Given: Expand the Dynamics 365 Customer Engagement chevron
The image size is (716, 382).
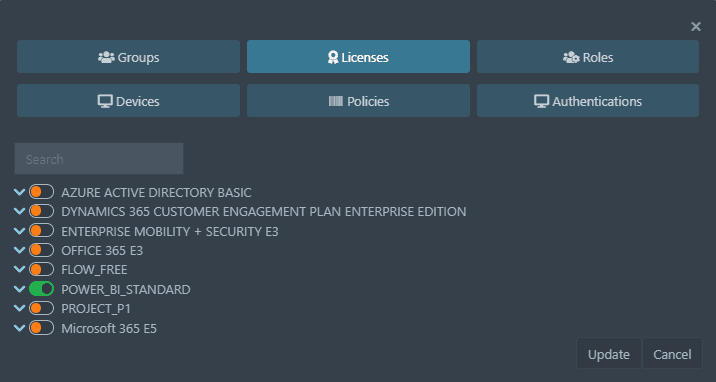Looking at the screenshot, I should click(x=20, y=211).
